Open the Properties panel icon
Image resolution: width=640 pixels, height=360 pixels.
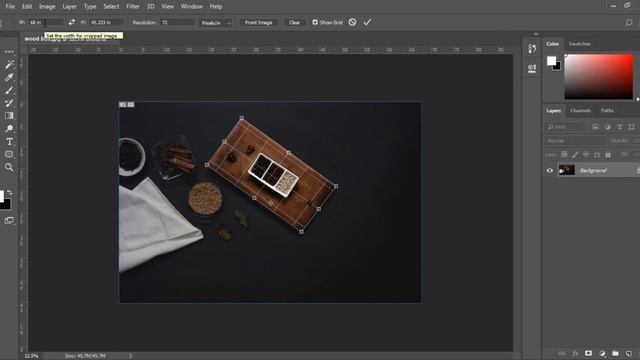[532, 68]
